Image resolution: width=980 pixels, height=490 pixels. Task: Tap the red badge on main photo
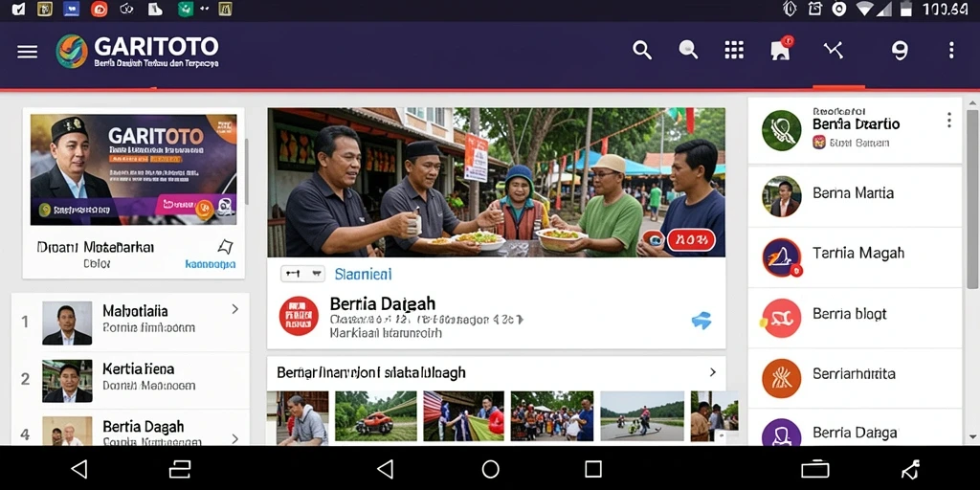click(691, 240)
